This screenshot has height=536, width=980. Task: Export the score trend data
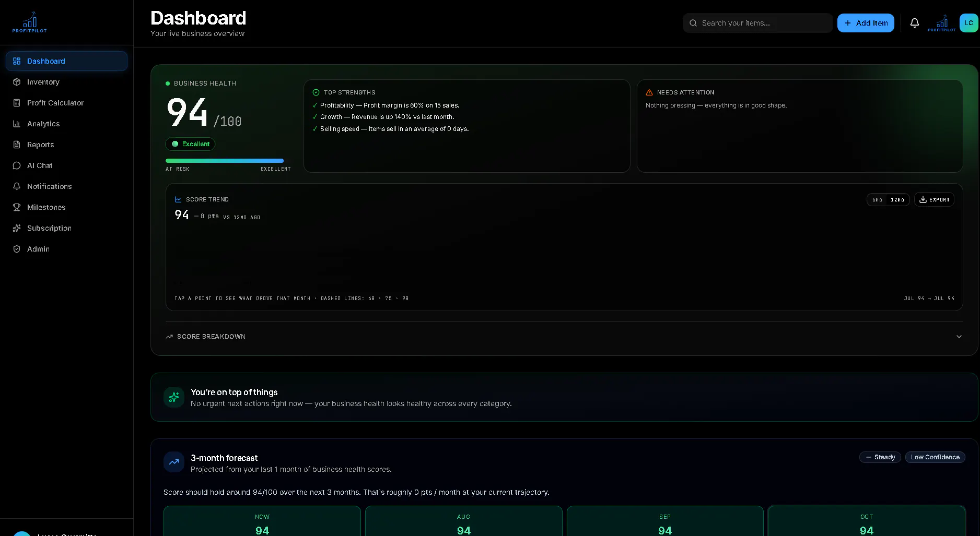934,200
